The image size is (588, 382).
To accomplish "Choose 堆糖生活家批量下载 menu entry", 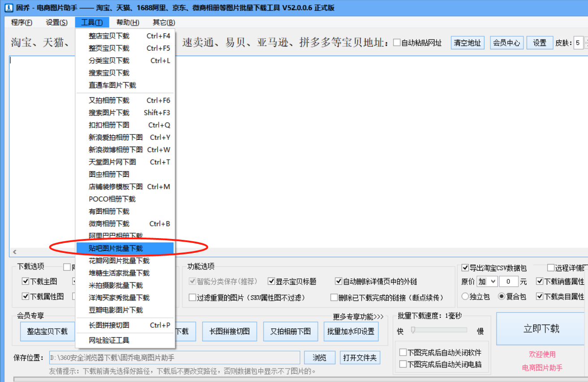I will pyautogui.click(x=125, y=273).
